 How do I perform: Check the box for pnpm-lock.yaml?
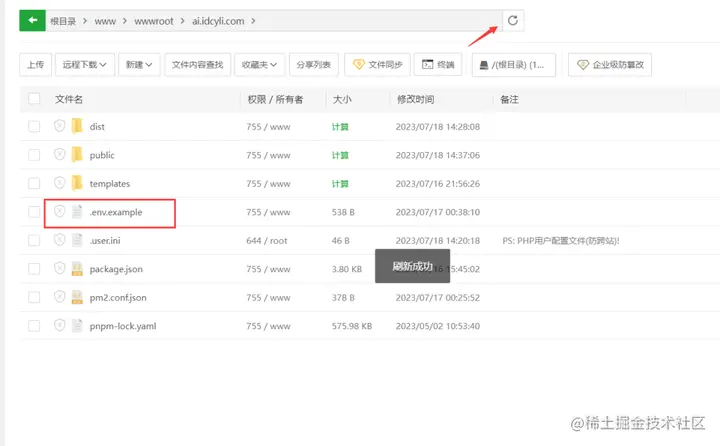click(x=34, y=326)
